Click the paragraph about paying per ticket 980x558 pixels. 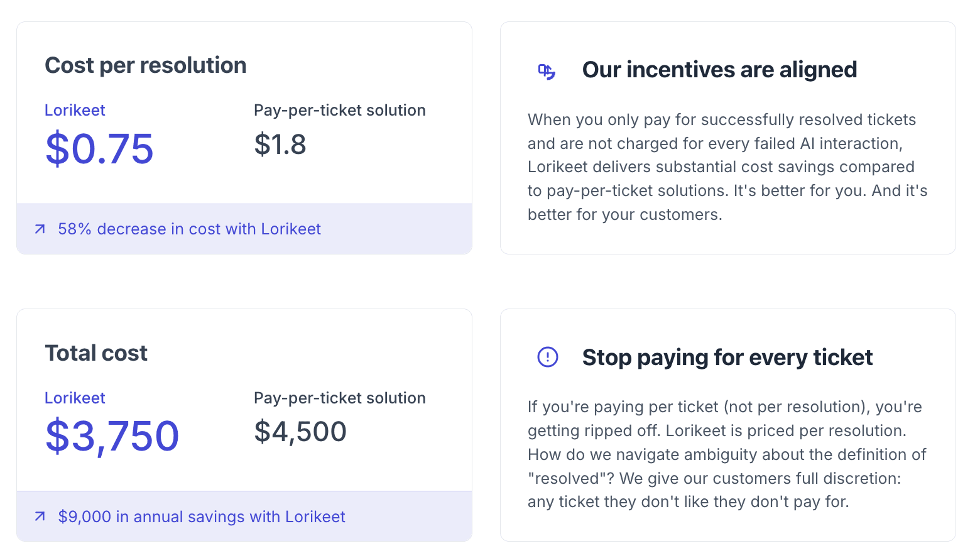coord(727,454)
